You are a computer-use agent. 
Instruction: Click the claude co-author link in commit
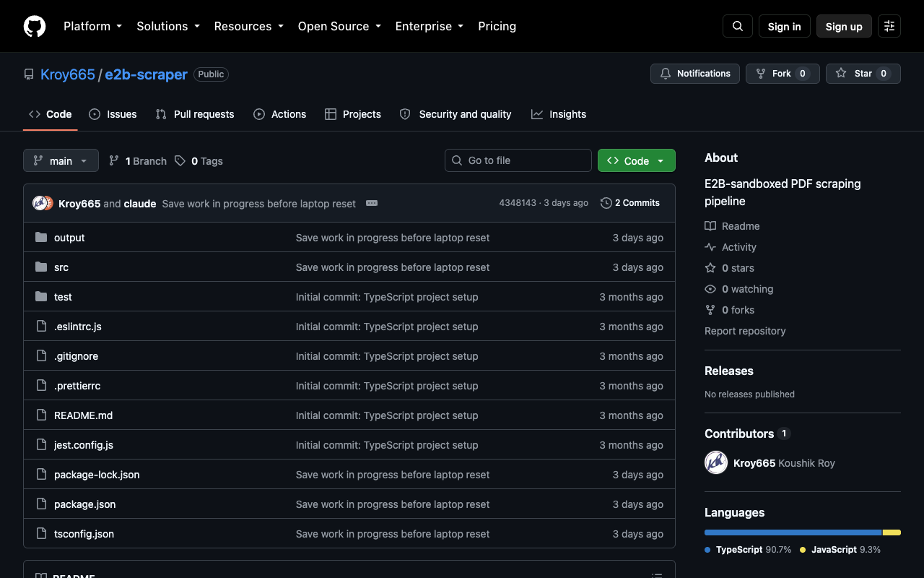140,204
